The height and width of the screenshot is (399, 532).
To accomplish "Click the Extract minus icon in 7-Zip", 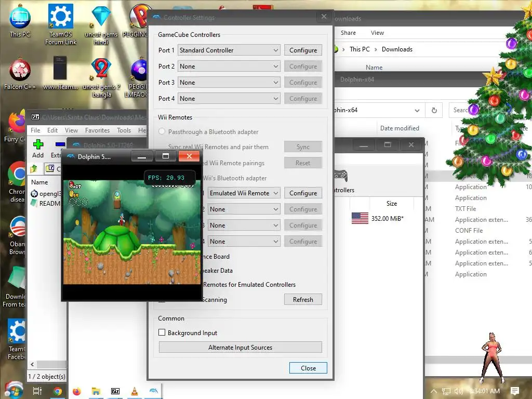I will pos(60,144).
